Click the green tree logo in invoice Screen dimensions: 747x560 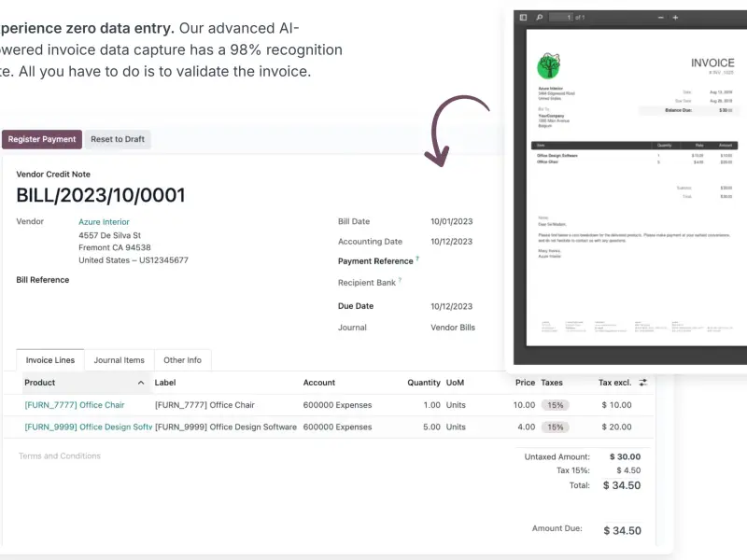[549, 67]
